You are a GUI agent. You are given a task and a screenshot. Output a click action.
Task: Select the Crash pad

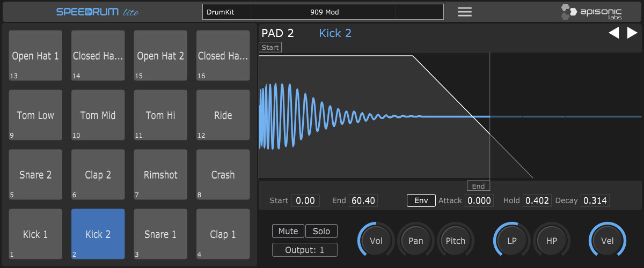tap(223, 175)
